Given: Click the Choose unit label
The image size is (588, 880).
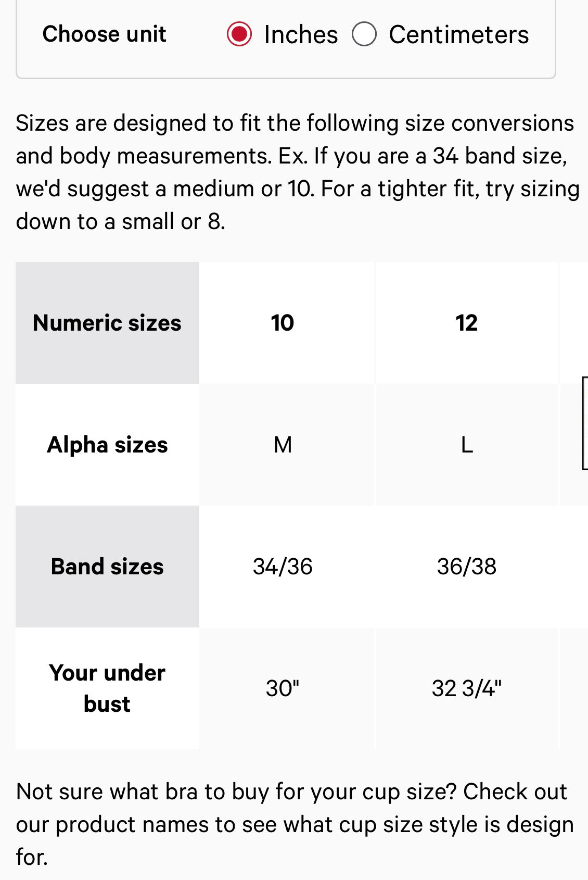Looking at the screenshot, I should point(105,34).
